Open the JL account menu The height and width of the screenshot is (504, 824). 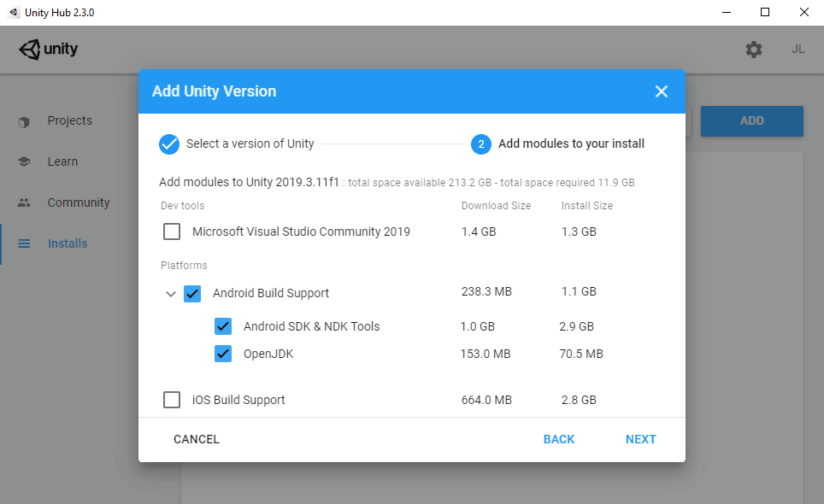[x=798, y=50]
